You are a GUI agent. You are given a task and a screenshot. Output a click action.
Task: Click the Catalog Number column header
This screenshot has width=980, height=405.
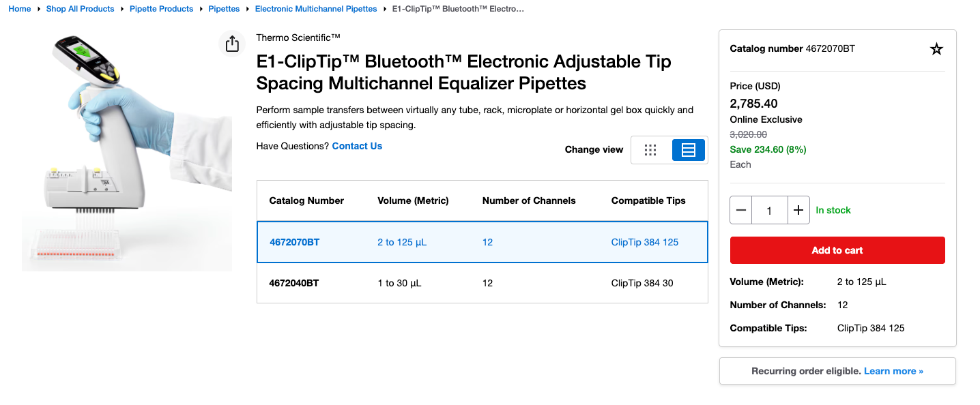pos(306,200)
